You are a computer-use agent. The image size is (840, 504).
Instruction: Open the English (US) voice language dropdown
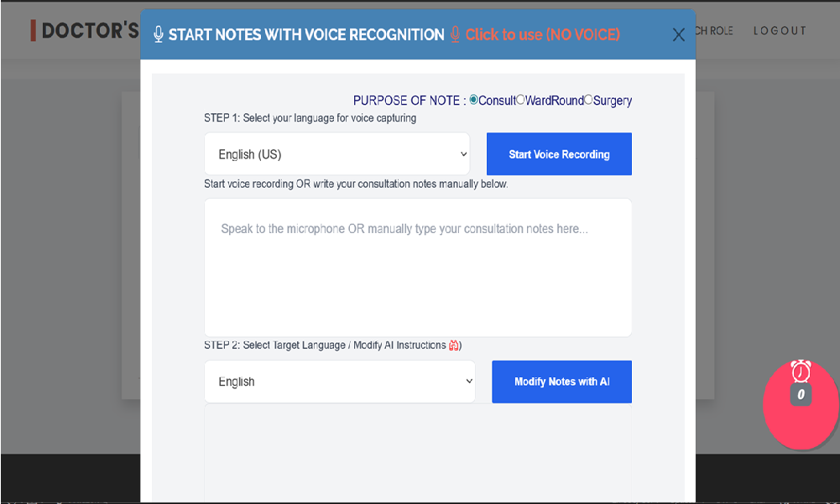tap(337, 154)
